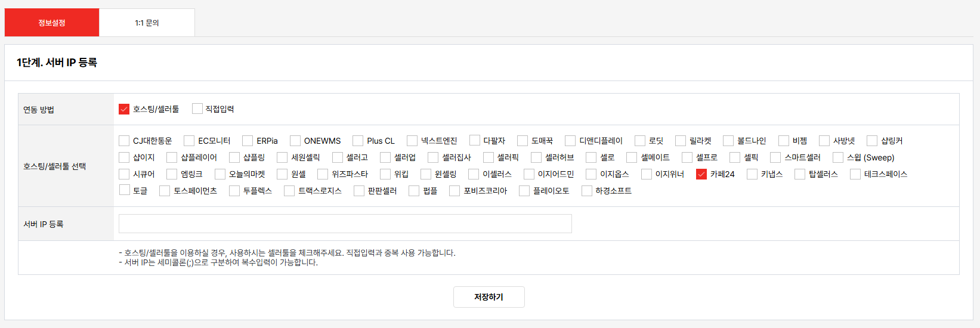Enable the 직접입력 checkbox
980x328 pixels.
(x=197, y=109)
